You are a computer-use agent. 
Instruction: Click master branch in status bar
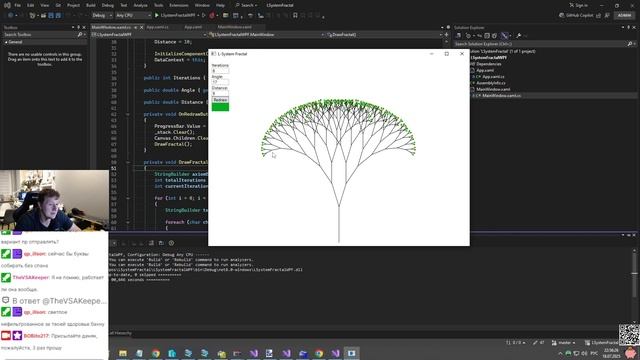[x=564, y=342]
